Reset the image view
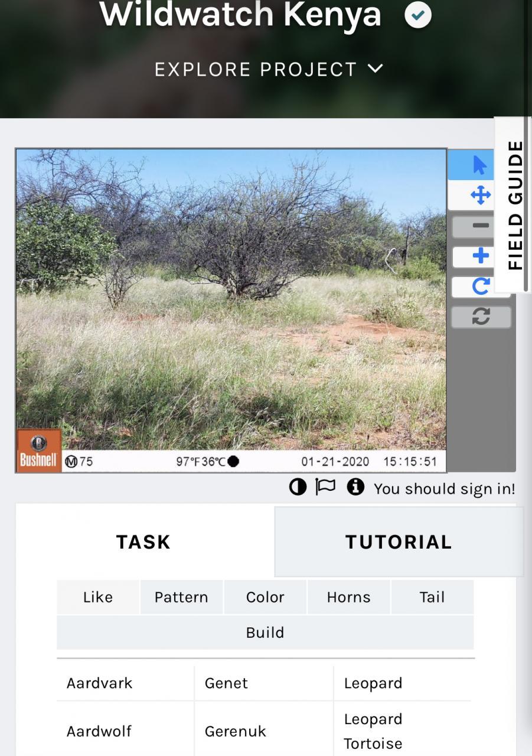532x756 pixels. tap(481, 317)
